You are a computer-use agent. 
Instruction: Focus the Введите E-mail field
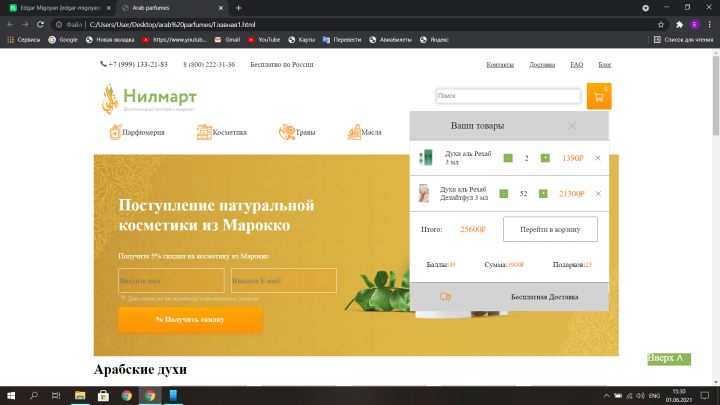click(284, 281)
